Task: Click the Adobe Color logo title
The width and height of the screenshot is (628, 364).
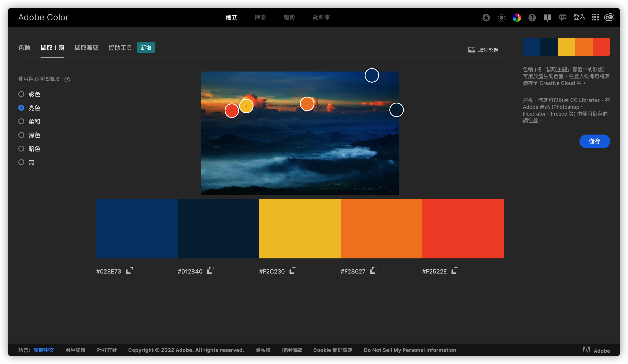Action: click(43, 17)
